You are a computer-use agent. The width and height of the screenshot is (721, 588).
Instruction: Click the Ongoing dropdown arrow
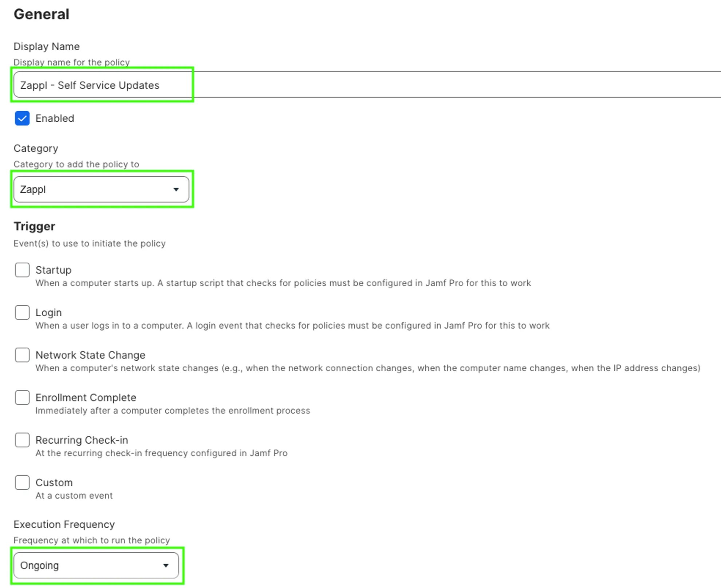point(166,565)
